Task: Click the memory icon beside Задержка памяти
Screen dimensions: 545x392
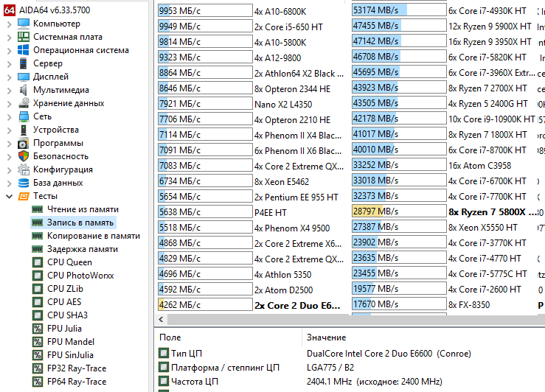Action: click(37, 249)
